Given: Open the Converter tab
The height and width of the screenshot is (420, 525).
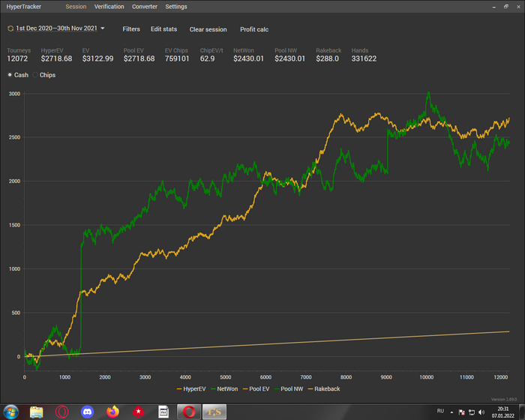Looking at the screenshot, I should (145, 7).
